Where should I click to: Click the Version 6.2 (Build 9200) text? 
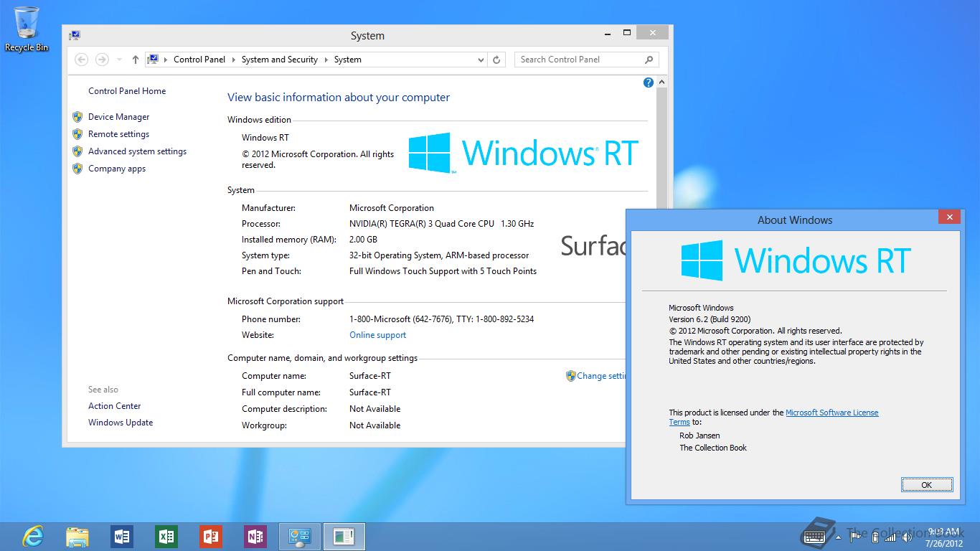pyautogui.click(x=710, y=319)
